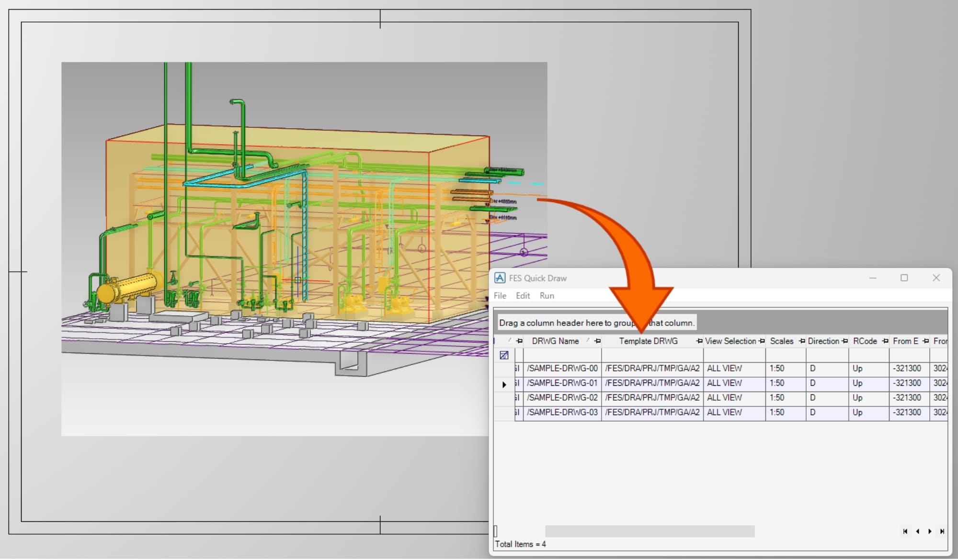Click the DRWG Name filter row cell
958x560 pixels.
(x=562, y=355)
